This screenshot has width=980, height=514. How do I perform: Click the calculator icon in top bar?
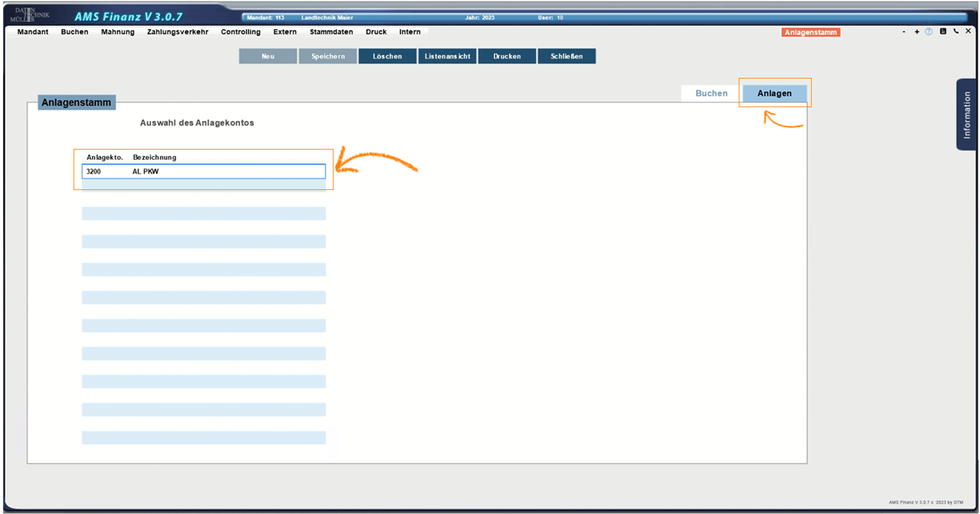(943, 32)
